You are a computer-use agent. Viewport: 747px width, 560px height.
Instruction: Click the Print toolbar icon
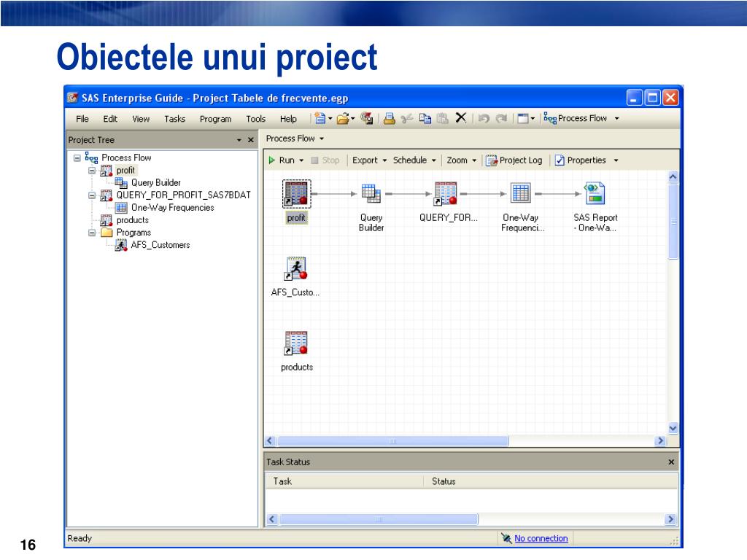[x=390, y=118]
